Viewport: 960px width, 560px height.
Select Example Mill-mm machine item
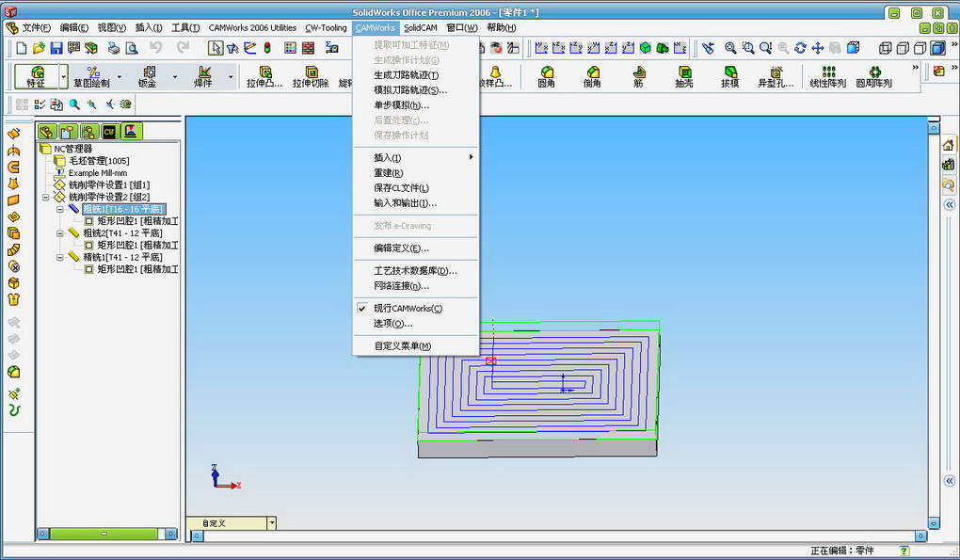coord(98,172)
